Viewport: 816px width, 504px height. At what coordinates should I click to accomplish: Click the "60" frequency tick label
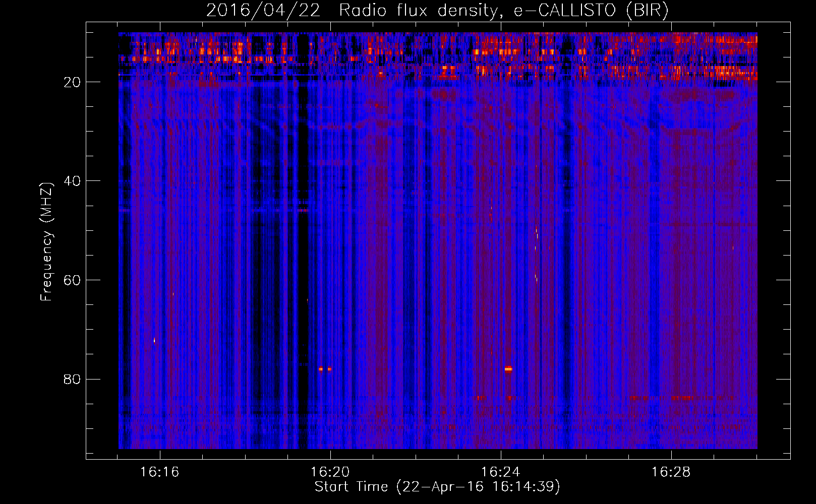[x=72, y=280]
